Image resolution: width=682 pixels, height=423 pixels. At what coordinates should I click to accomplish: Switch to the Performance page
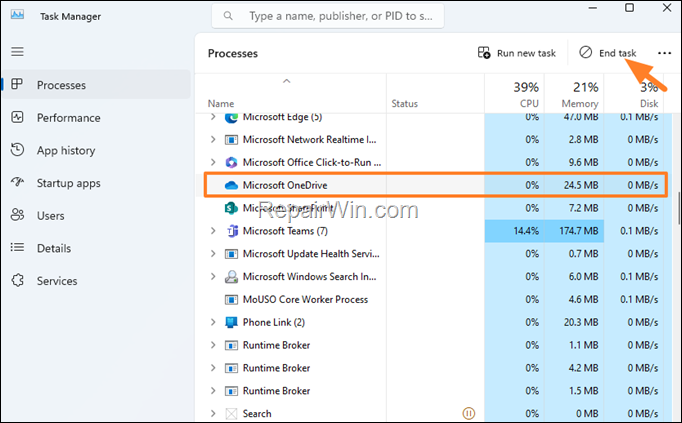point(96,117)
